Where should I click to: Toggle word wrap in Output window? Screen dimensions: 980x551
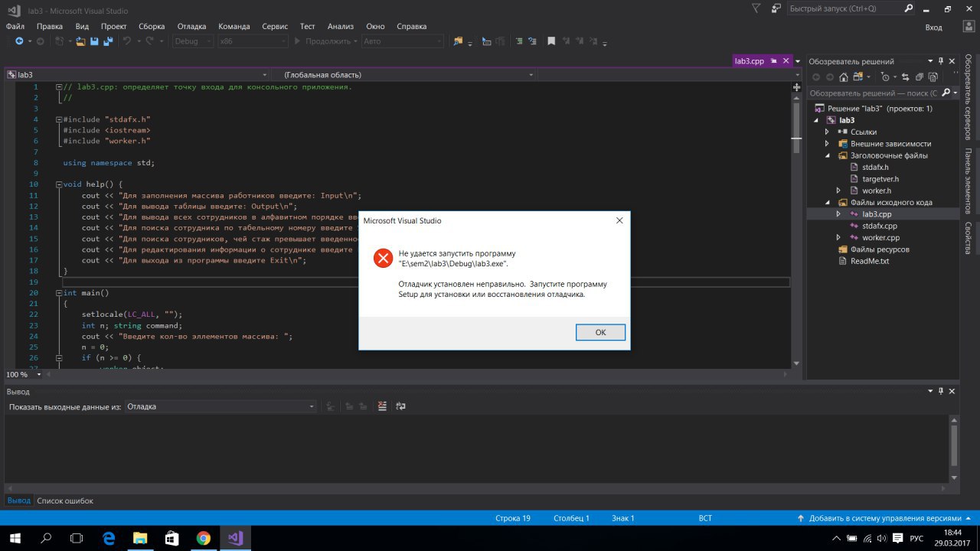(x=400, y=406)
